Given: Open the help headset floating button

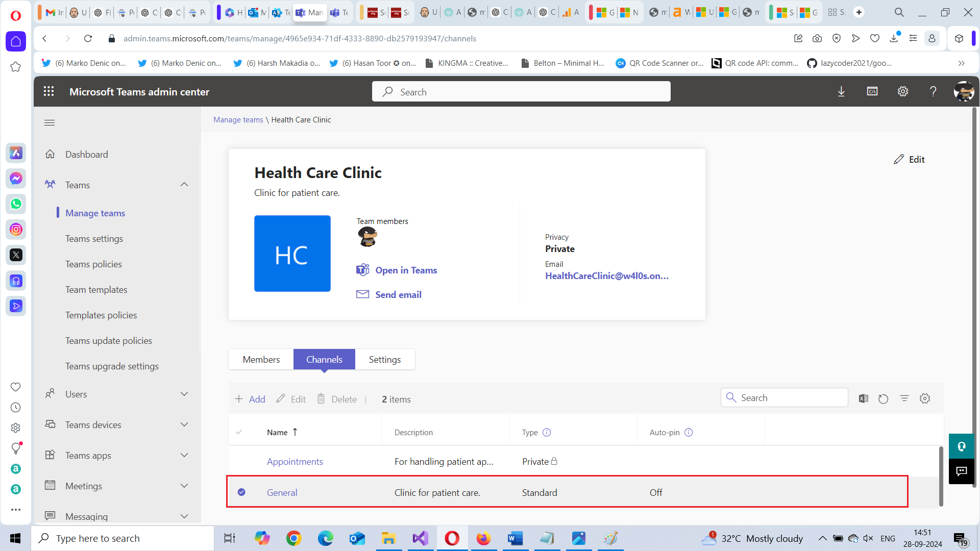Looking at the screenshot, I should tap(962, 446).
